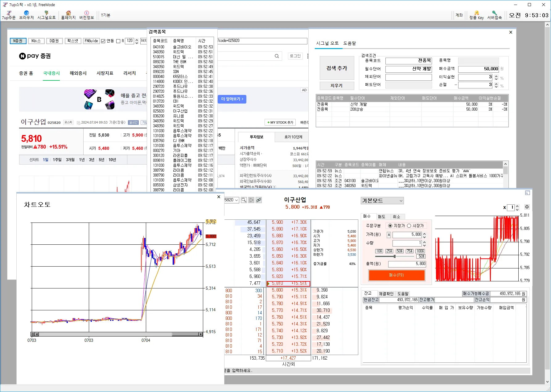
Task: Increase the 손절 percent stepper
Action: (496, 83)
